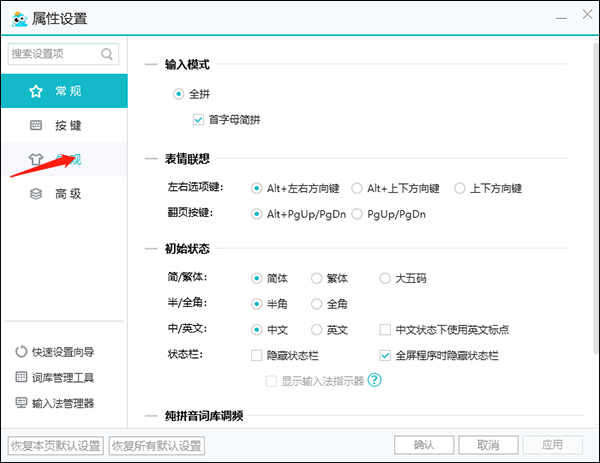Enable 隐藏状态栏 checkbox
Viewport: 600px width, 463px height.
(x=256, y=355)
